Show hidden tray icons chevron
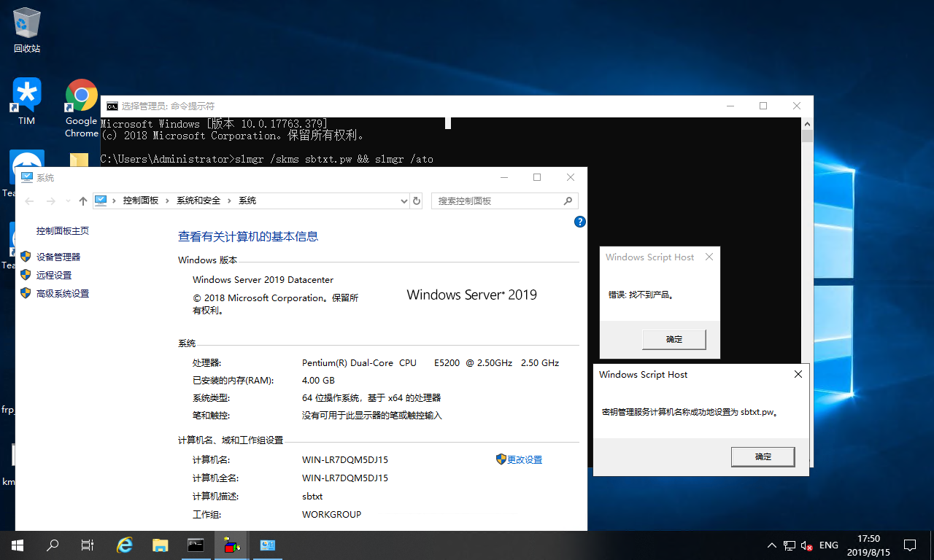Screen dimensions: 934x560 pyautogui.click(x=772, y=545)
